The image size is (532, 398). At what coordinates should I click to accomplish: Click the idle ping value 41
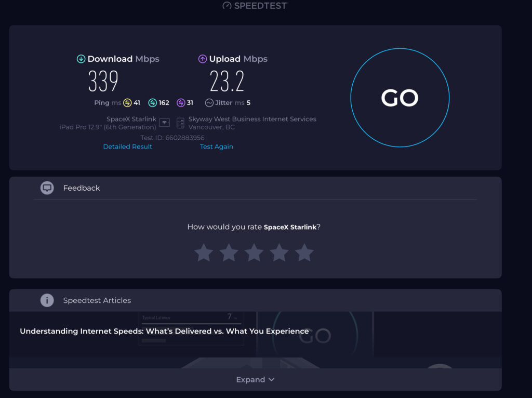(137, 103)
